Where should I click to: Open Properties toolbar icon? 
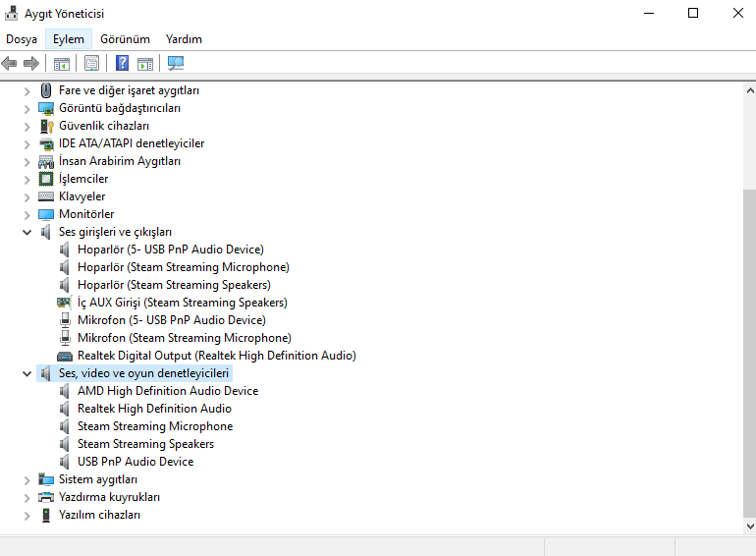click(x=91, y=63)
